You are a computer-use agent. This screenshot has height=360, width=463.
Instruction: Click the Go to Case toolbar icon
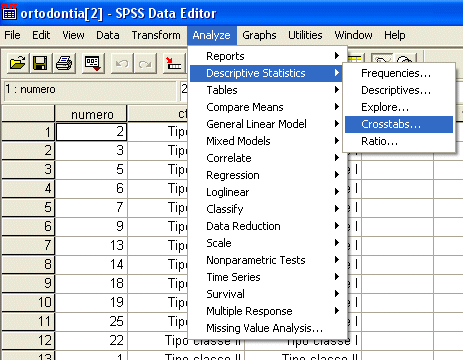click(x=174, y=63)
